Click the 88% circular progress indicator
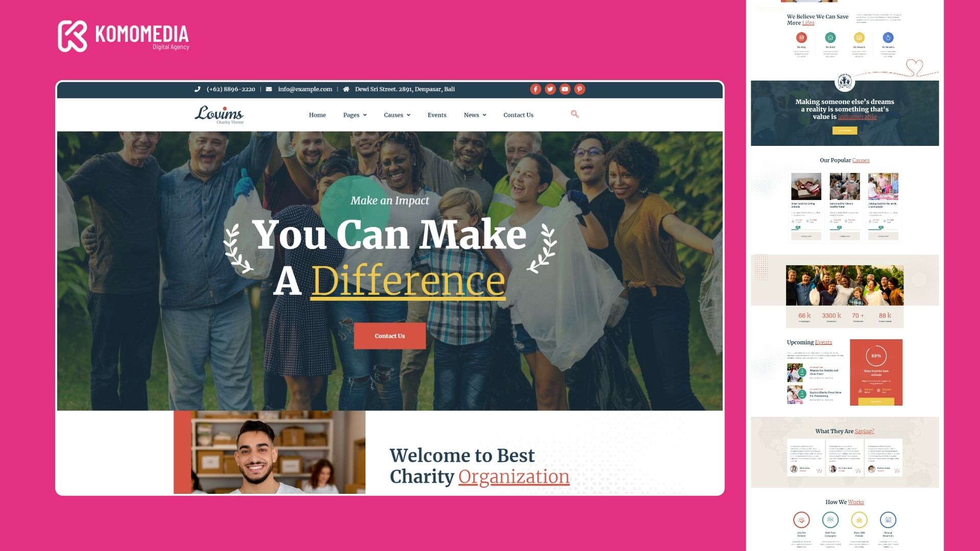Screen dimensions: 980x551 (876, 356)
